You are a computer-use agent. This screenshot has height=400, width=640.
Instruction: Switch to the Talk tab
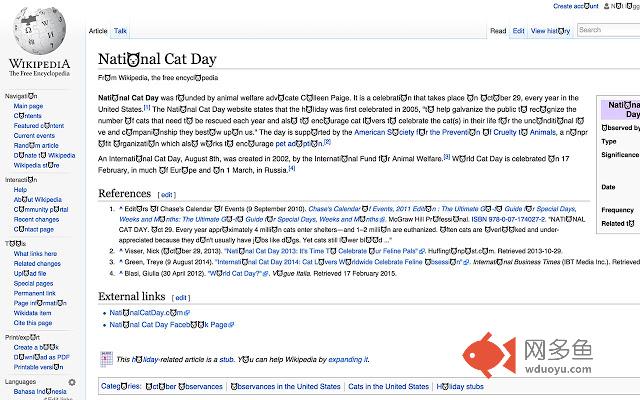[120, 31]
